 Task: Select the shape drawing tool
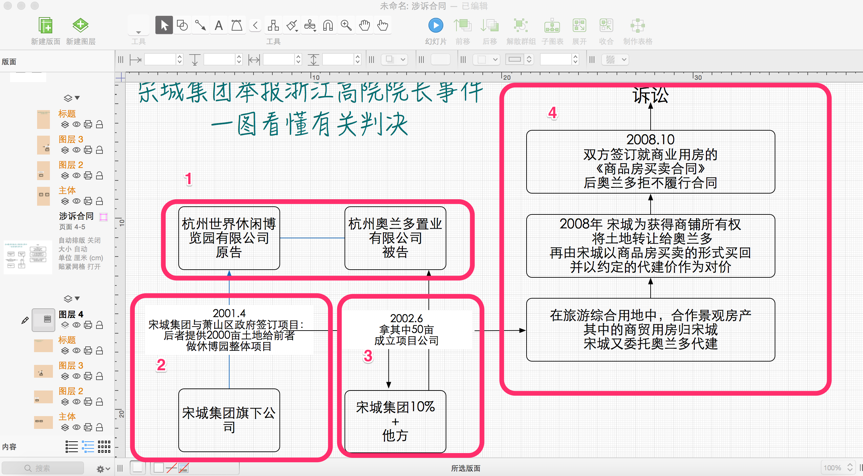[x=182, y=25]
